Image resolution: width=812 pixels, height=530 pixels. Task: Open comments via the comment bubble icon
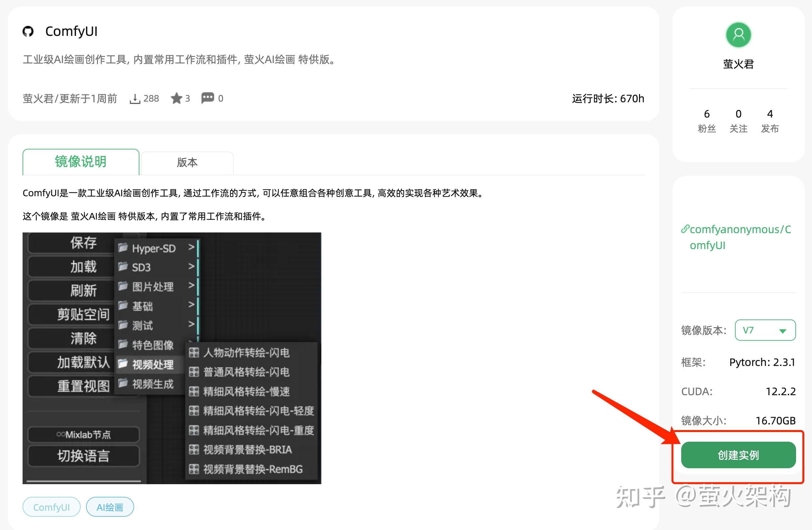point(208,98)
